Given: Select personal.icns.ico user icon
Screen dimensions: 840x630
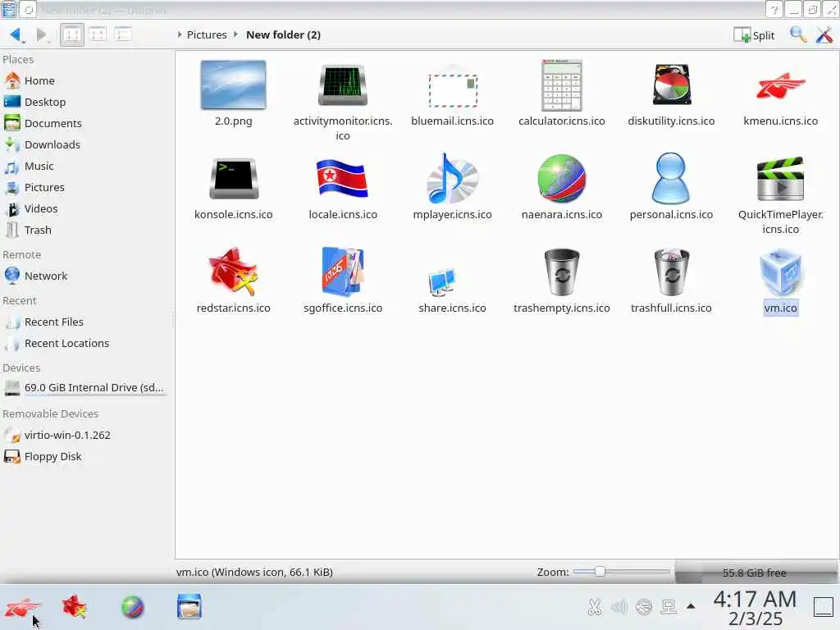Looking at the screenshot, I should (671, 178).
